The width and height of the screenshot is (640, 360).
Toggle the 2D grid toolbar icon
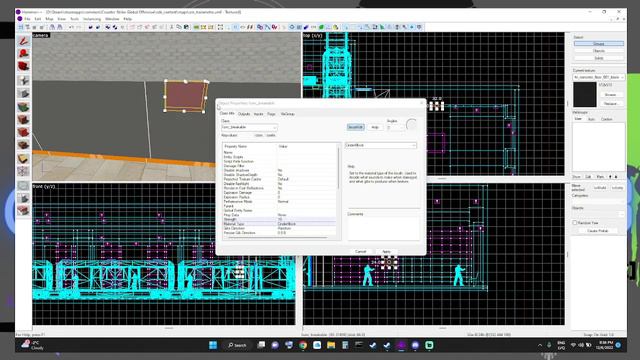click(20, 27)
